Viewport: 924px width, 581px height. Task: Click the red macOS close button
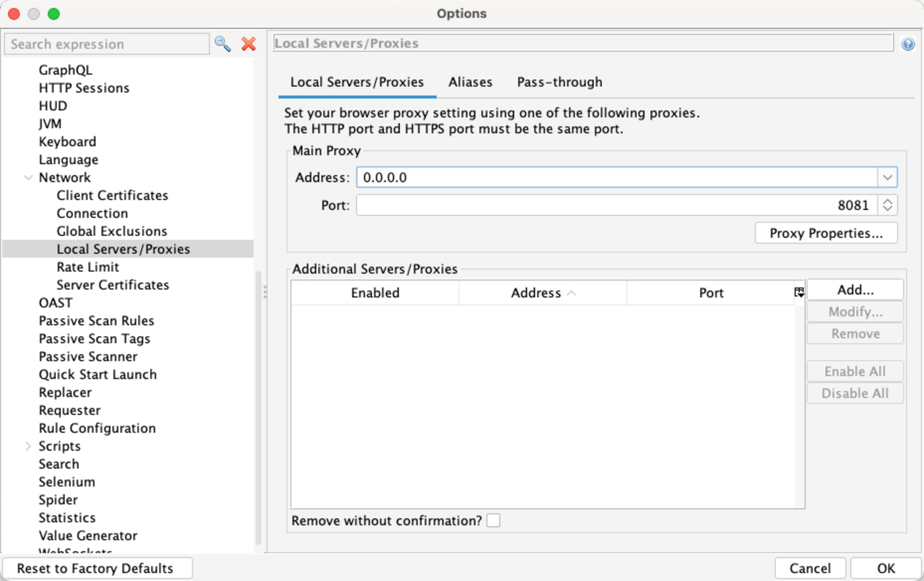click(x=14, y=14)
